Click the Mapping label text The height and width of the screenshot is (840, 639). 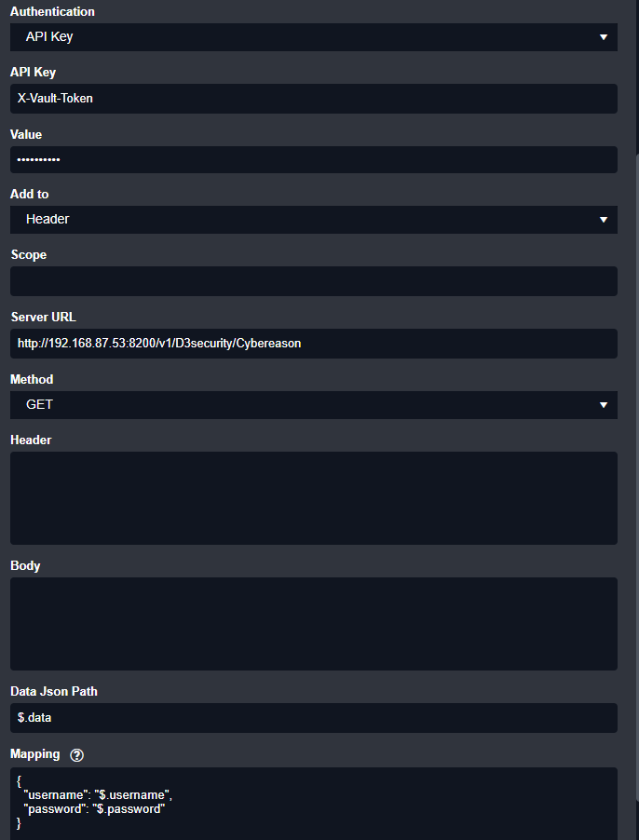point(35,754)
